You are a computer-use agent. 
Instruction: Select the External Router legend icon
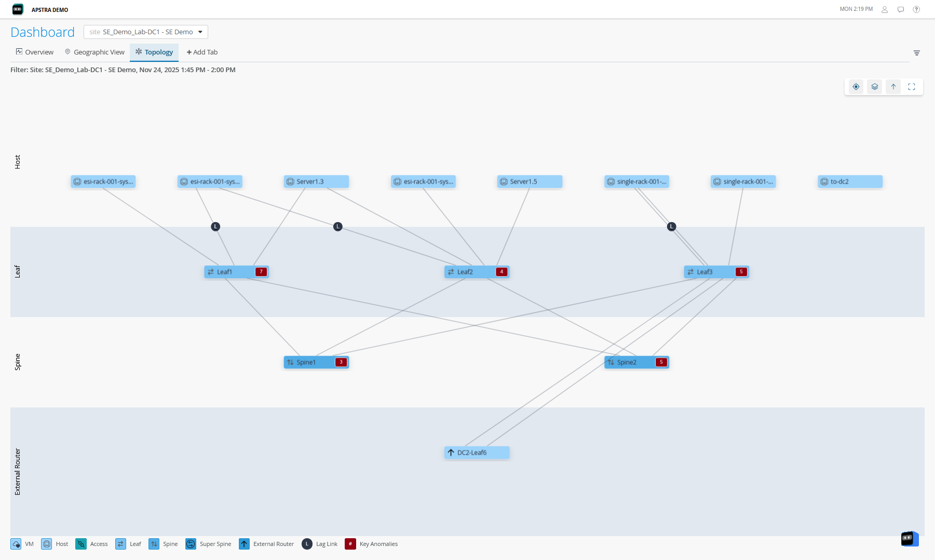tap(244, 544)
